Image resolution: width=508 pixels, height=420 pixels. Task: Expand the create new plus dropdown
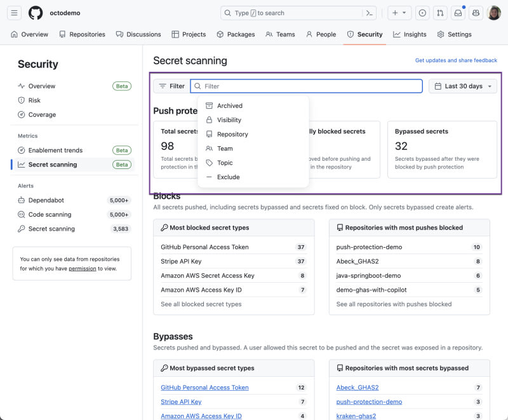tap(399, 13)
